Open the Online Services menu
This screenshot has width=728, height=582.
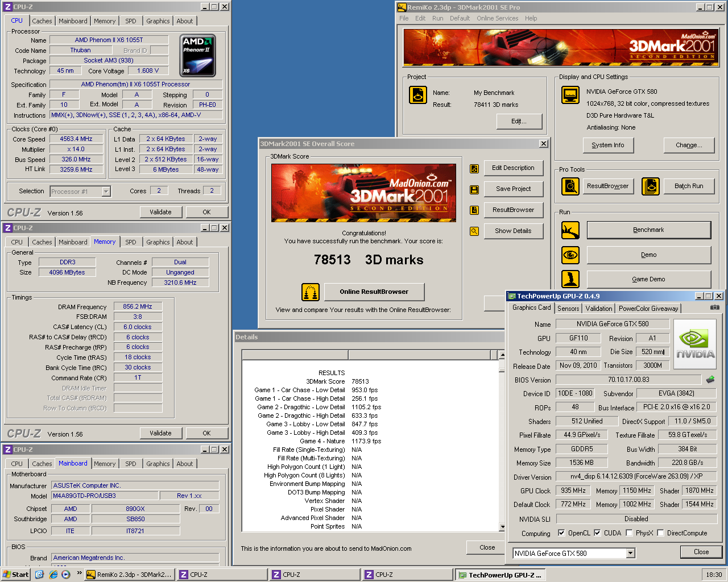[x=498, y=18]
